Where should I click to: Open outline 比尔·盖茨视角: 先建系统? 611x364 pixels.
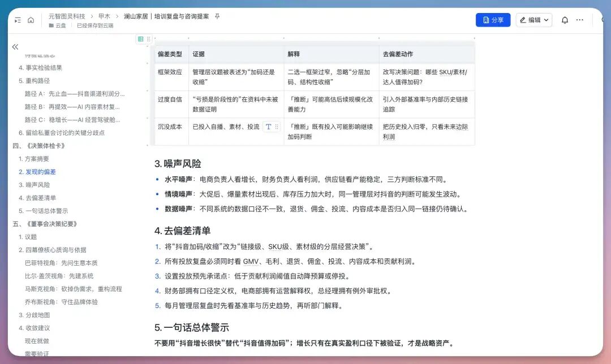[59, 276]
